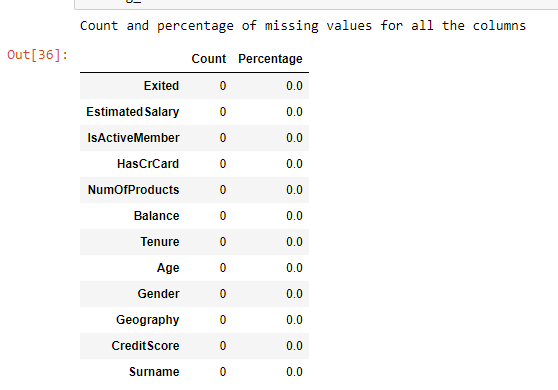
Task: Click the Surname row label
Action: coord(154,371)
